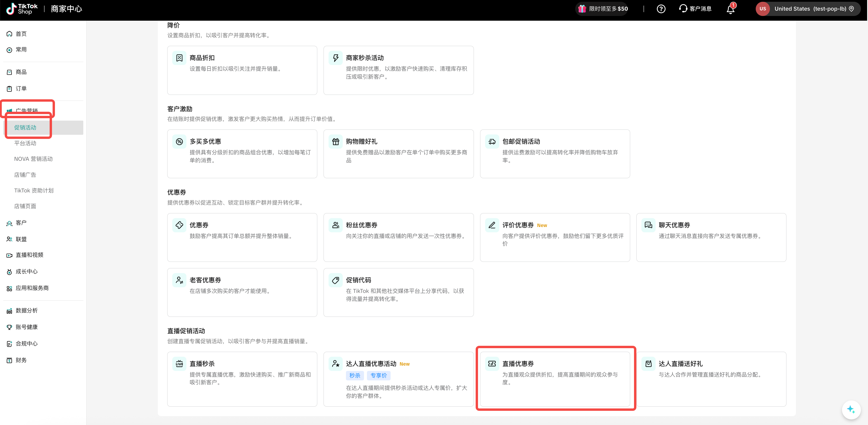
Task: Go to 店铺广告 in sidebar
Action: [x=25, y=175]
